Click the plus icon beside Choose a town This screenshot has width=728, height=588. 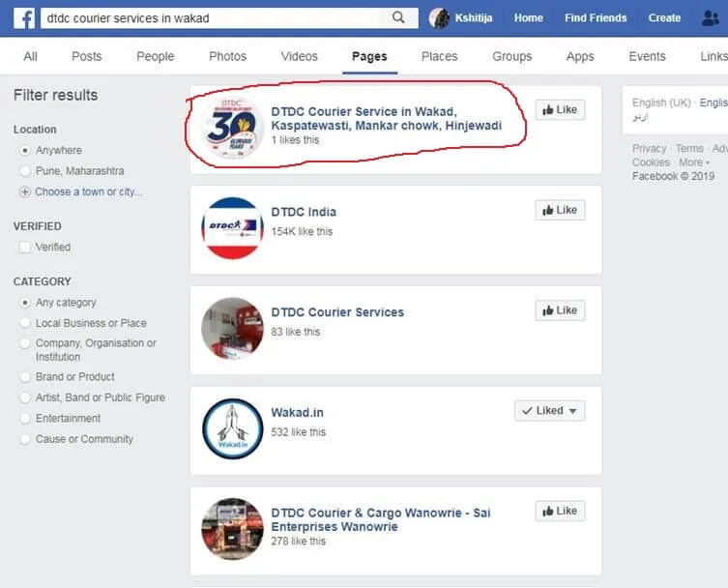click(x=25, y=191)
